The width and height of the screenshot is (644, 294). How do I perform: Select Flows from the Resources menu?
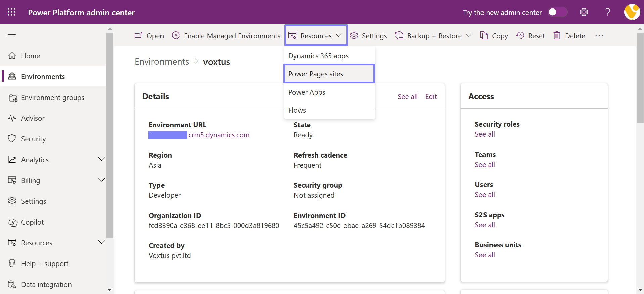pyautogui.click(x=329, y=110)
